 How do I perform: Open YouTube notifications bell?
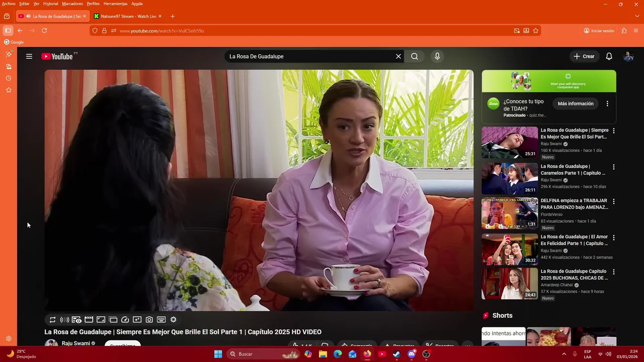[x=609, y=56]
